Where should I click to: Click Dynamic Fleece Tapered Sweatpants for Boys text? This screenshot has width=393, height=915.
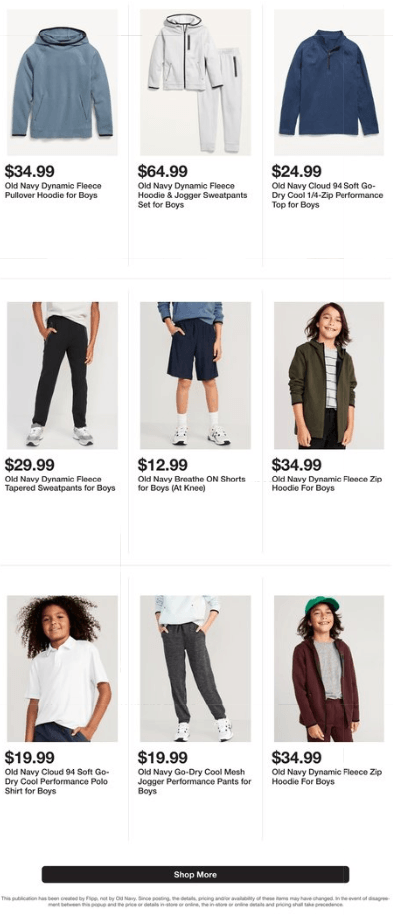pos(60,484)
